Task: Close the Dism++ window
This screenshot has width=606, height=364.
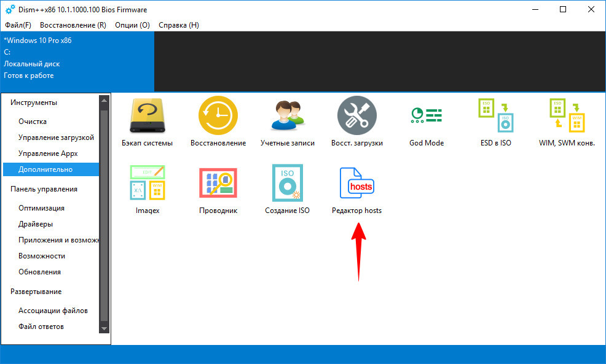Action: 591,9
